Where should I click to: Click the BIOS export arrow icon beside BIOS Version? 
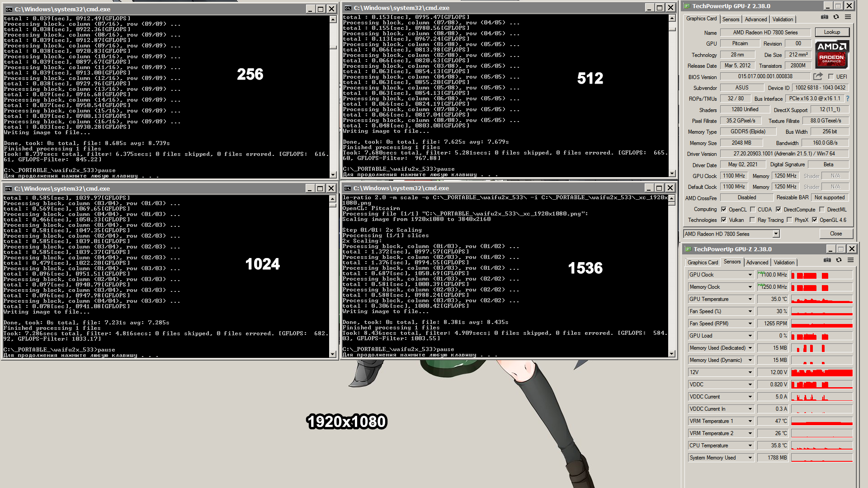818,76
